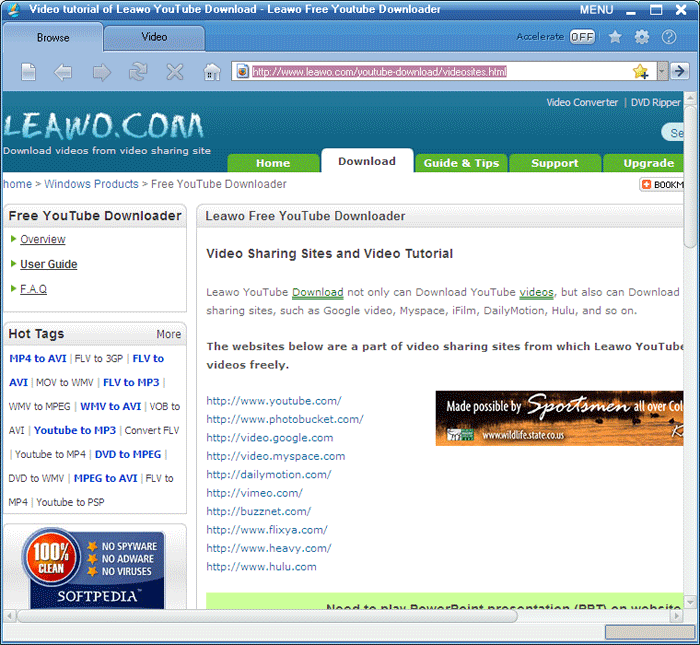Open the Home navigation tab

click(273, 163)
